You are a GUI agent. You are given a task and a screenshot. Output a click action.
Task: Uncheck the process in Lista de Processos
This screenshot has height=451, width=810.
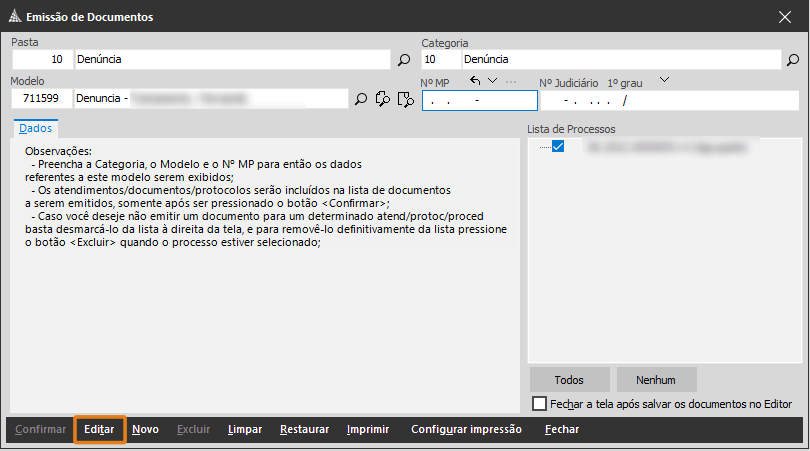[x=558, y=147]
